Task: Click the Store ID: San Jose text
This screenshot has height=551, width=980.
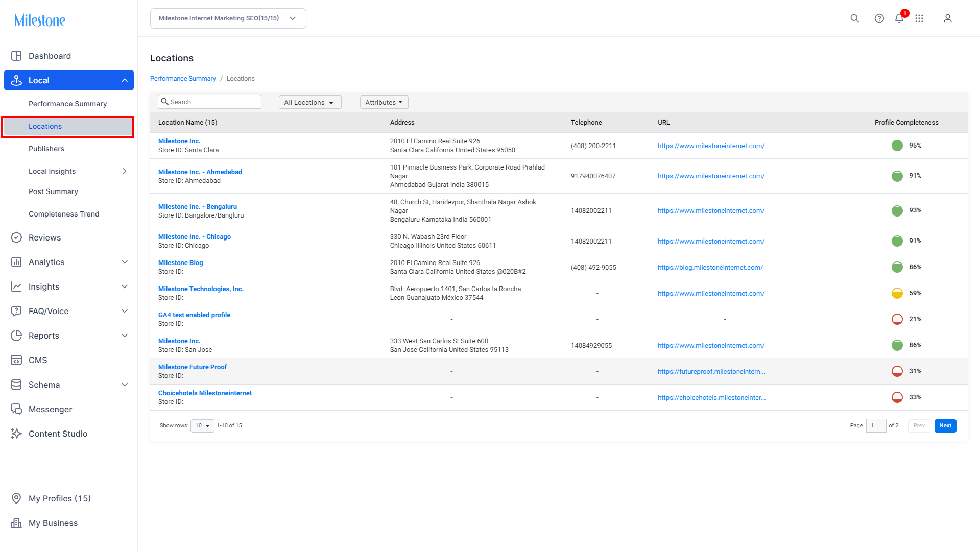Action: tap(185, 350)
